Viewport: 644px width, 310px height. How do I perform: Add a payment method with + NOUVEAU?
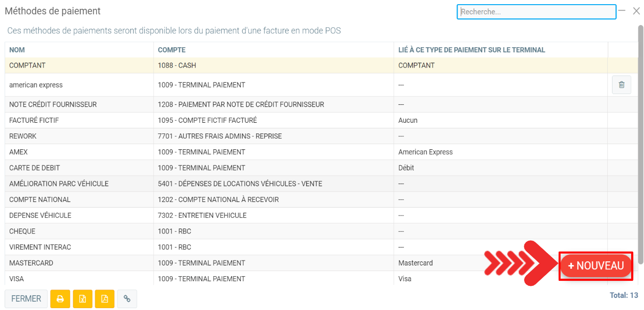(x=596, y=266)
